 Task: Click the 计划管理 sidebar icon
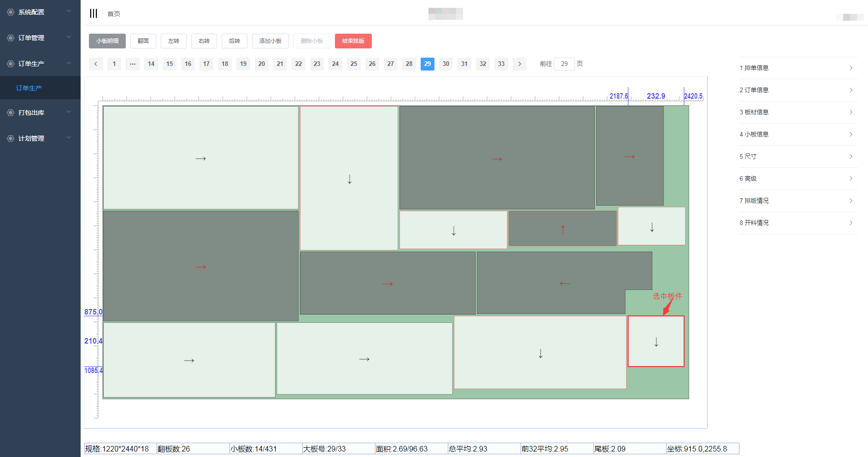[11, 138]
